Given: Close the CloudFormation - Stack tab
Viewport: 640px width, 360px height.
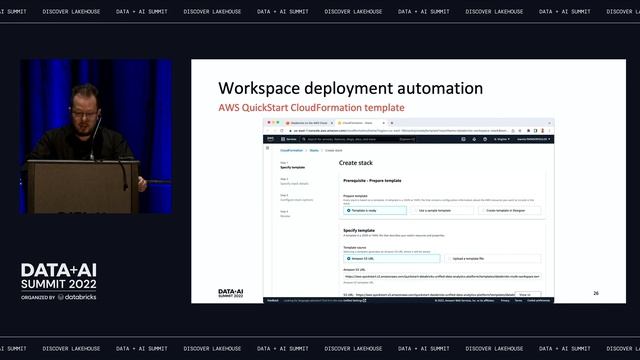Looking at the screenshot, I should [x=383, y=123].
